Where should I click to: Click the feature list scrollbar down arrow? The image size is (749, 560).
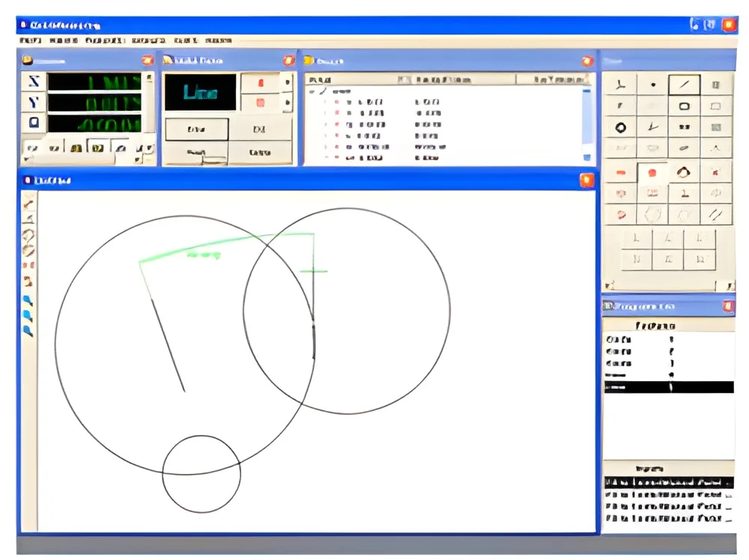click(587, 157)
